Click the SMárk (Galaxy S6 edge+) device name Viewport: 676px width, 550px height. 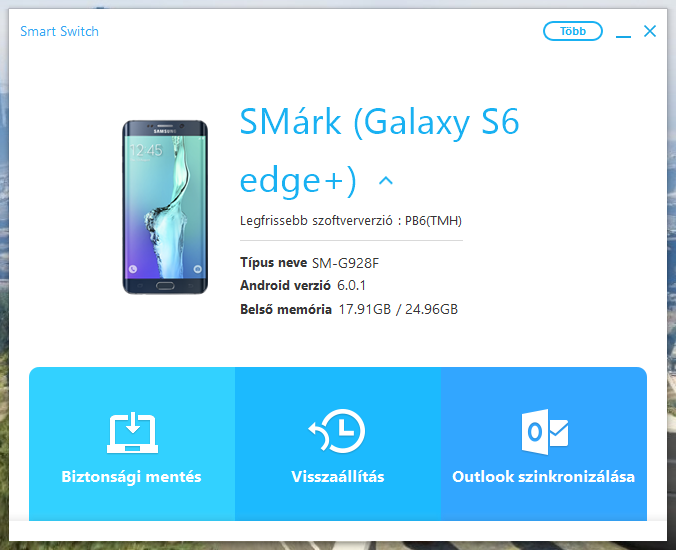(379, 152)
